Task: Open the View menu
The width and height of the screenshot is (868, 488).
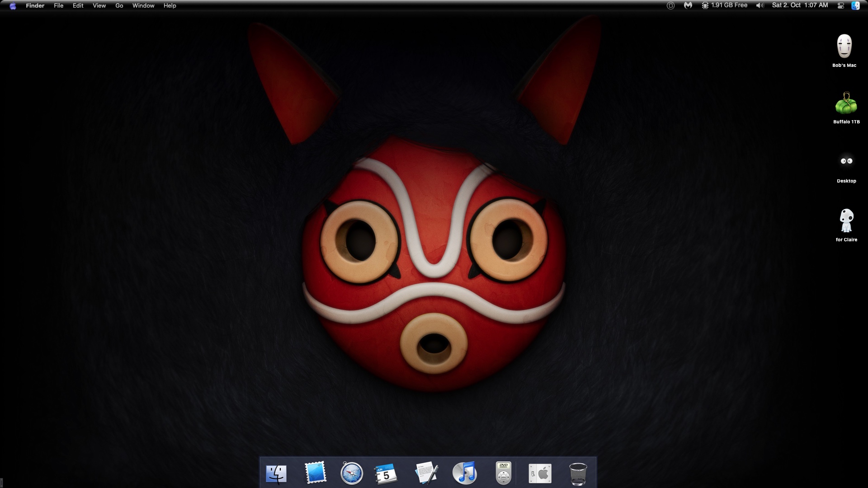Action: pyautogui.click(x=99, y=5)
